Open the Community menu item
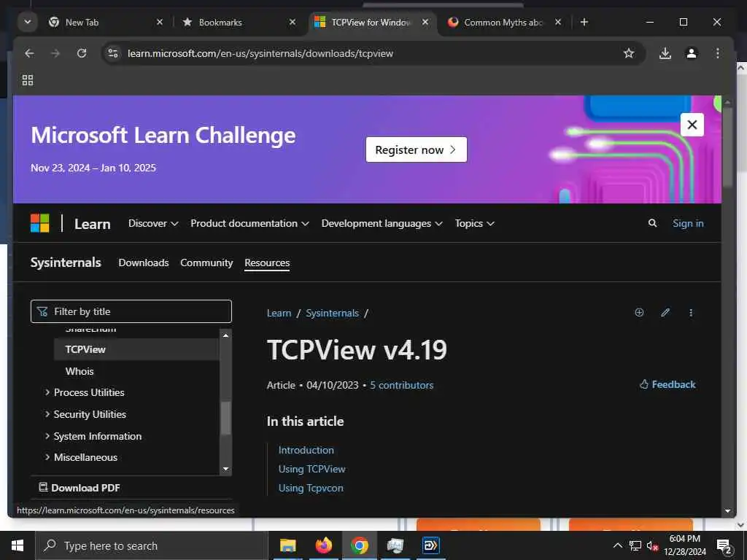The width and height of the screenshot is (747, 560). tap(206, 262)
